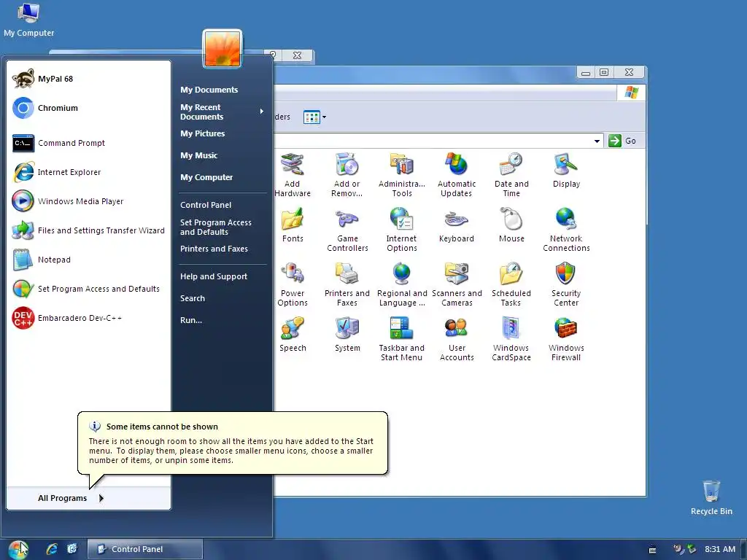The width and height of the screenshot is (747, 560).
Task: Open Speech settings icon
Action: click(x=293, y=334)
